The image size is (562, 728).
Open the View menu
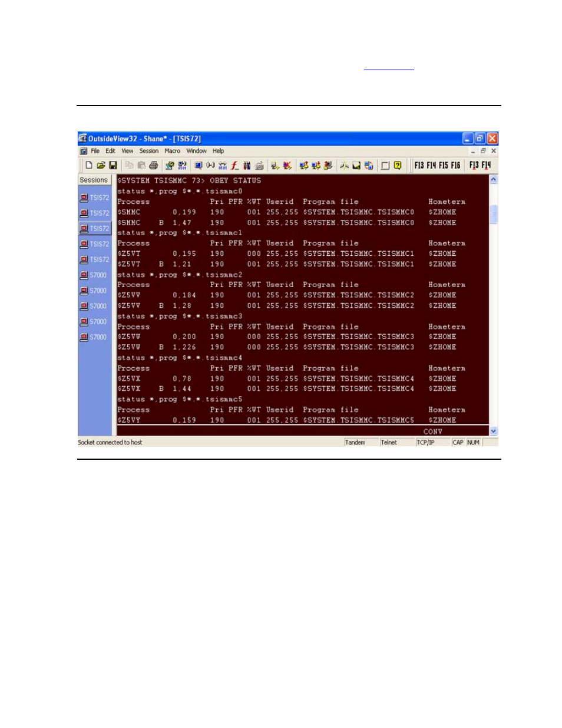[x=127, y=151]
